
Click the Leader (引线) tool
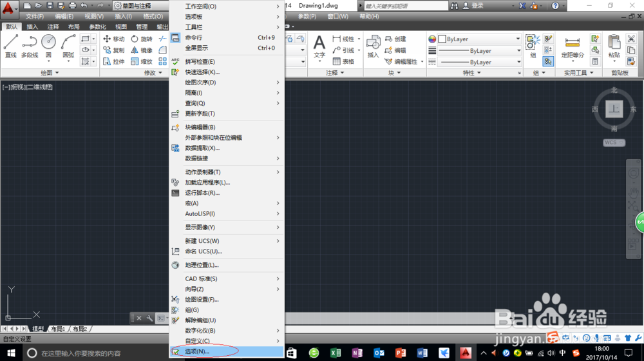(343, 50)
